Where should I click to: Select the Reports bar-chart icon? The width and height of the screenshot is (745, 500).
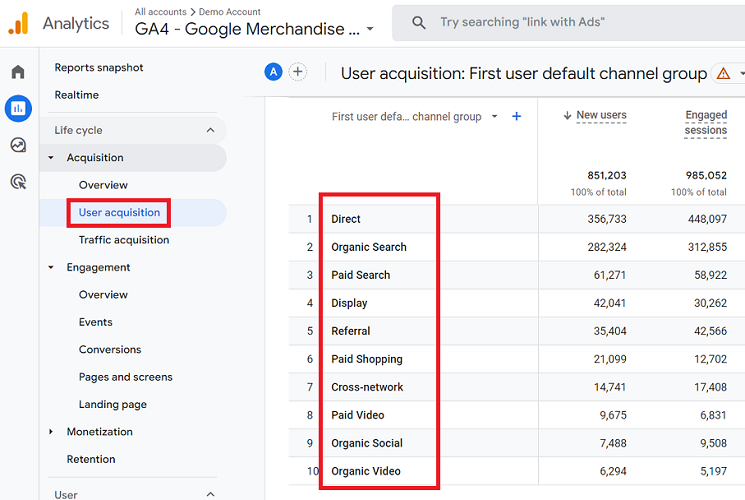click(18, 108)
